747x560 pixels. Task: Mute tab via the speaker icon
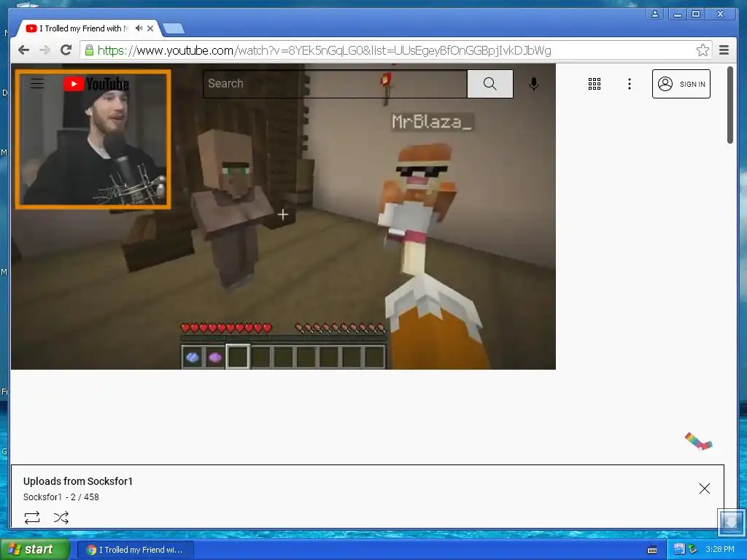pyautogui.click(x=139, y=28)
